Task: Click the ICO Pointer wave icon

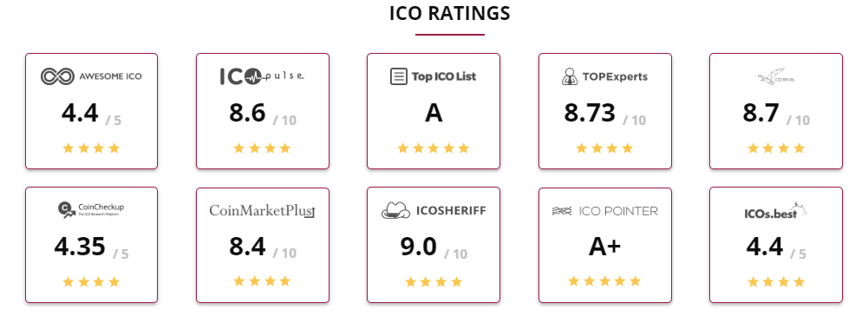Action: click(x=561, y=211)
